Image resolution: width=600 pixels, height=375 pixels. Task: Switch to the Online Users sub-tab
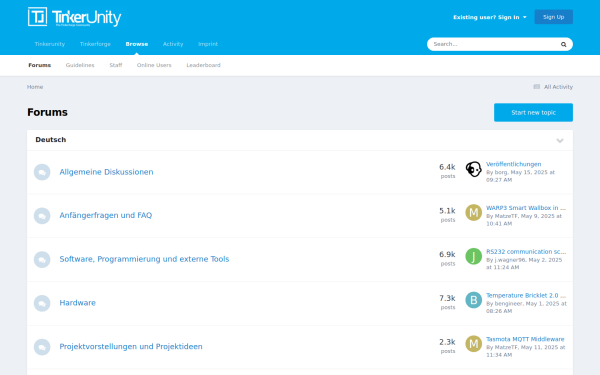(154, 65)
